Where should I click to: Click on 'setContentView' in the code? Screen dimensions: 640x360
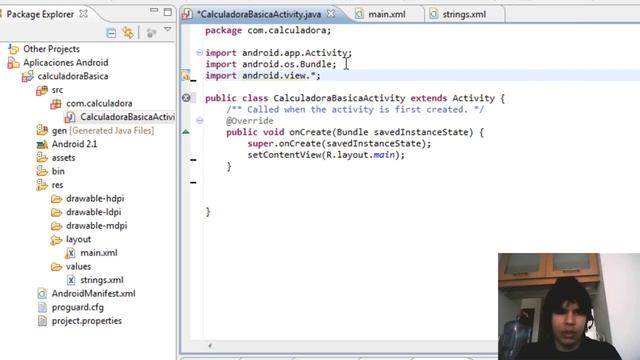284,155
